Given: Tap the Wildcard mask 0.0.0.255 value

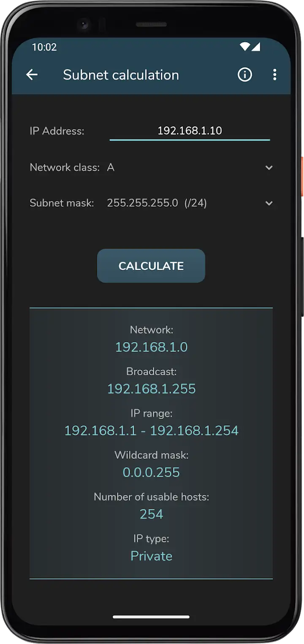Looking at the screenshot, I should (151, 472).
